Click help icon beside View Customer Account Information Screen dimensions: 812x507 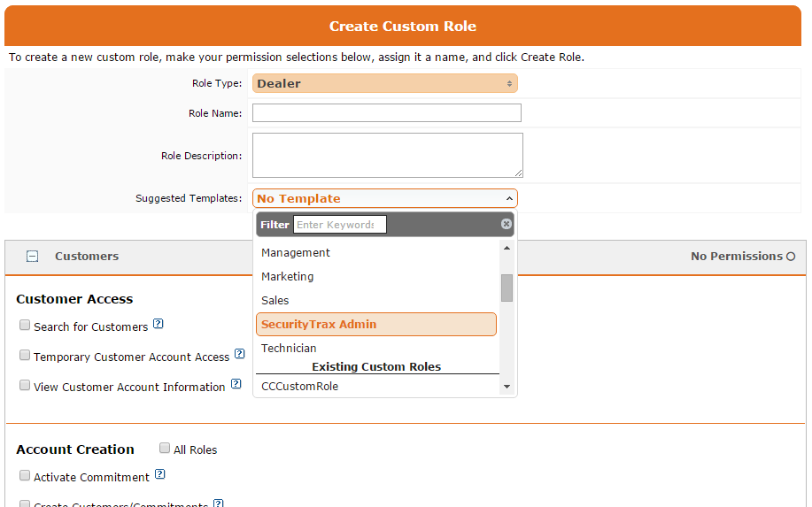click(236, 385)
